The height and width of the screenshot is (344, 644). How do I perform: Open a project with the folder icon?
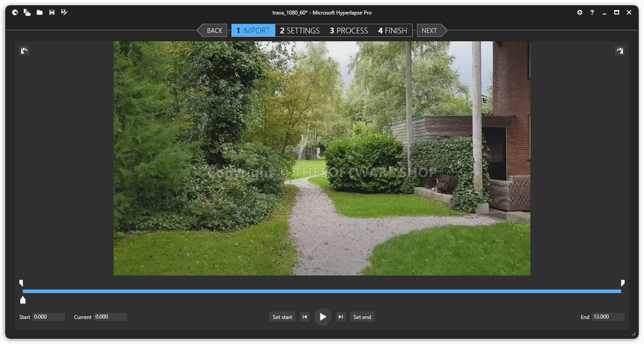[40, 12]
